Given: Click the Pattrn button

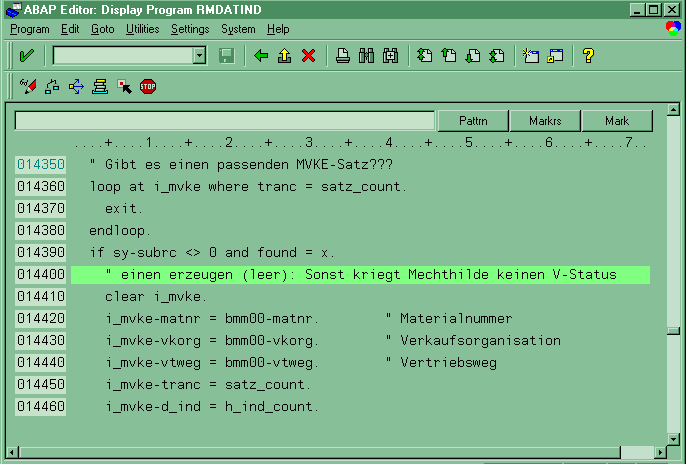Looking at the screenshot, I should click(473, 121).
